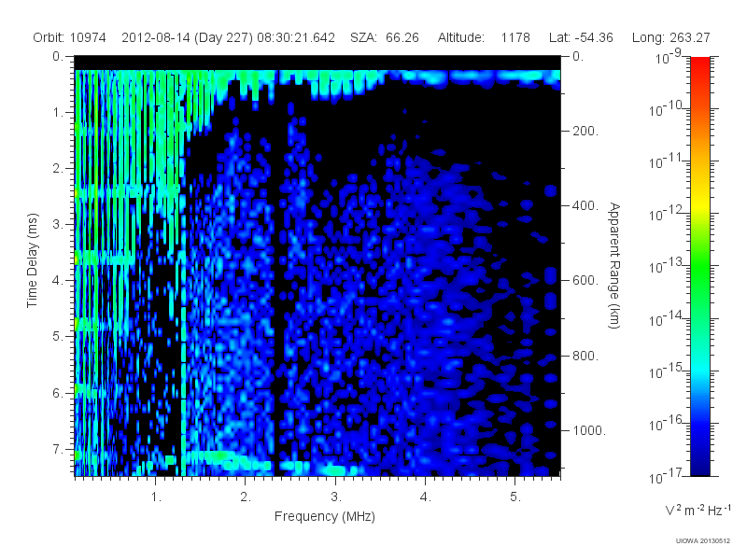Click the apparent range tick '200.'
This screenshot has height=560, width=747.
pyautogui.click(x=585, y=131)
